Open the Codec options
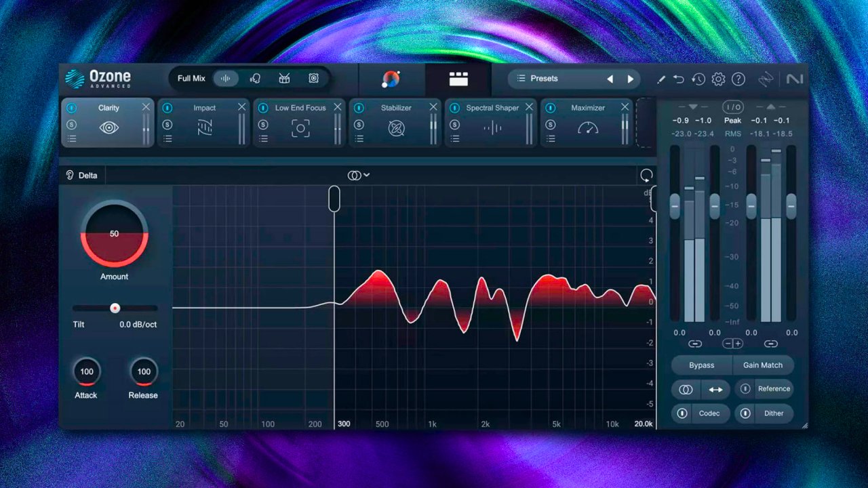Viewport: 868px width, 488px height. click(x=710, y=413)
